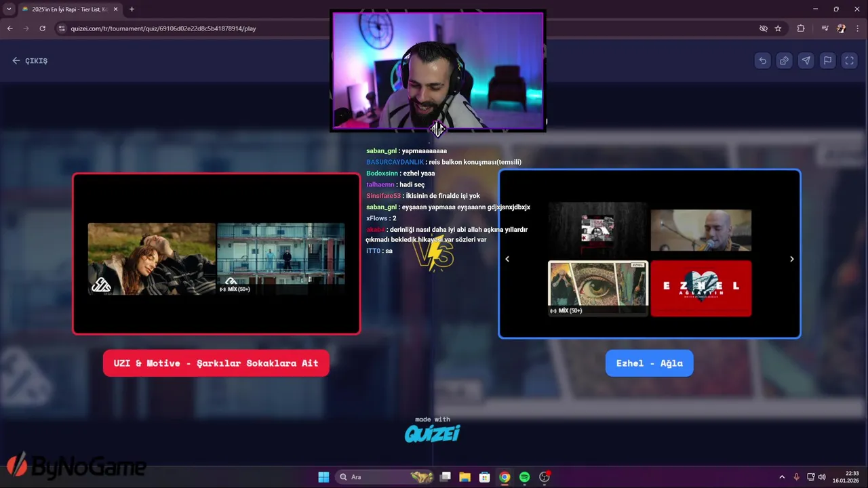Click the crossed-out eye tracking icon
The width and height of the screenshot is (868, 488).
pyautogui.click(x=764, y=28)
